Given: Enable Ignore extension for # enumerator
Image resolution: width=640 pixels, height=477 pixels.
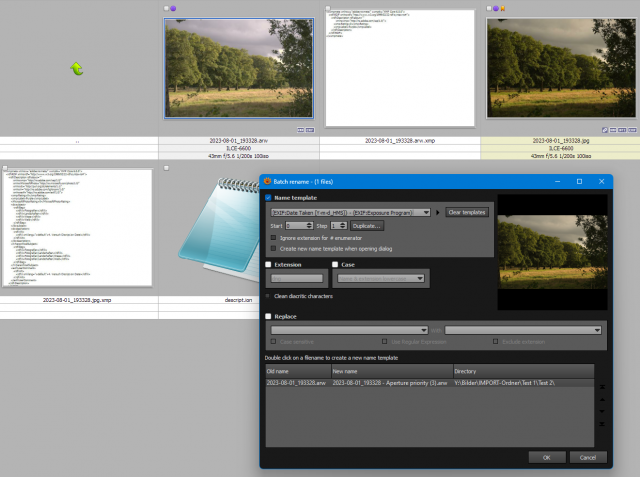Looking at the screenshot, I should [273, 237].
